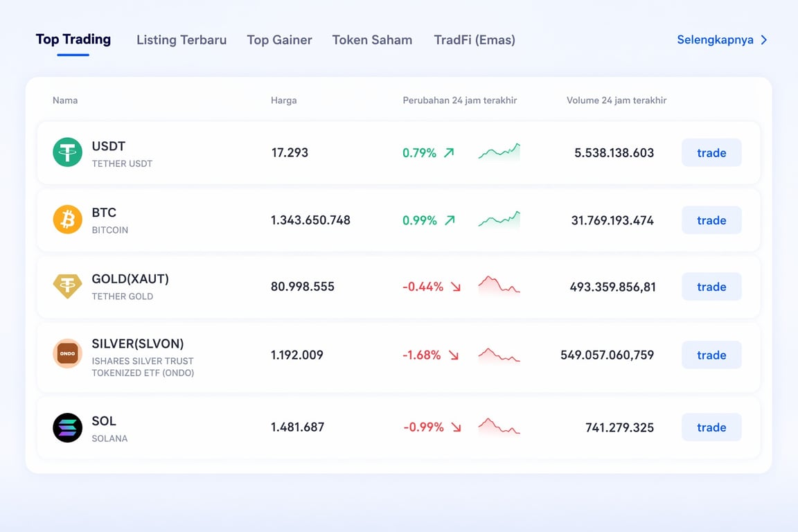Trade GOLD(XAUT) using its trade button

pos(711,287)
